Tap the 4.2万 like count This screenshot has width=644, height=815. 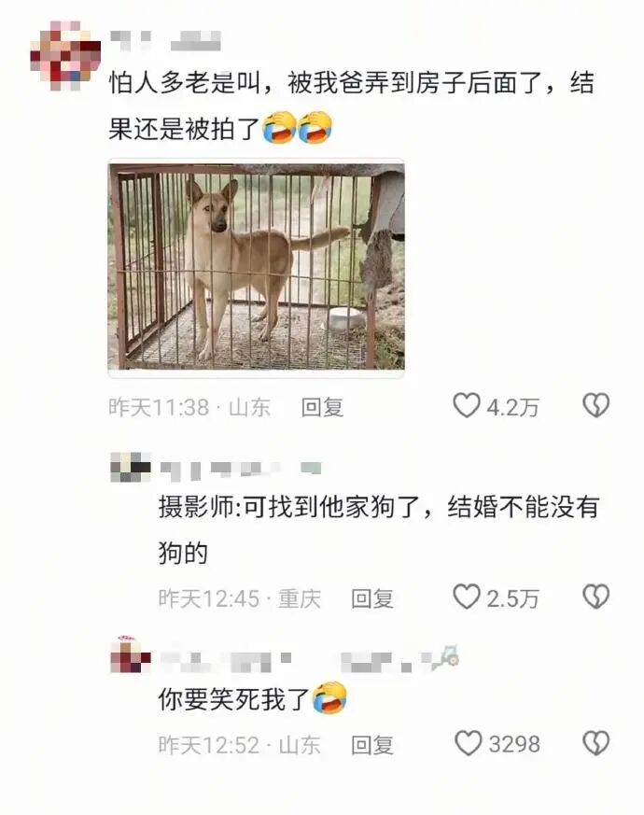pos(512,407)
